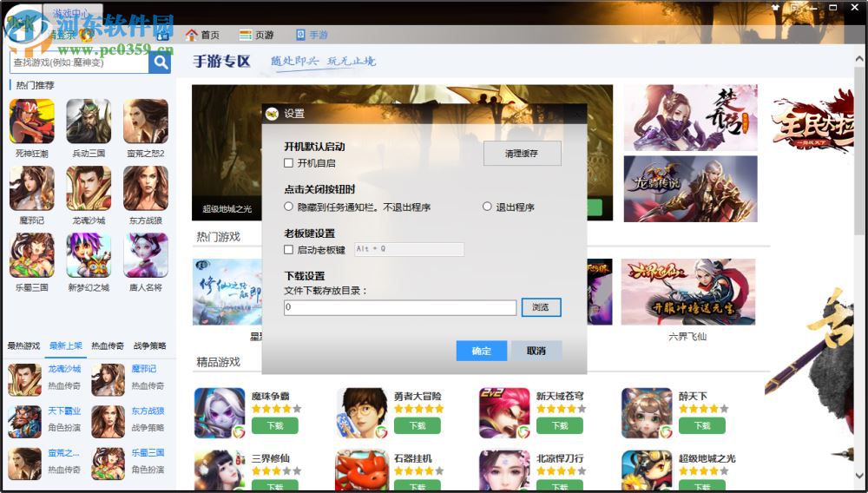Screen dimensions: 868x493
Task: Click the game search input field
Action: pos(79,62)
